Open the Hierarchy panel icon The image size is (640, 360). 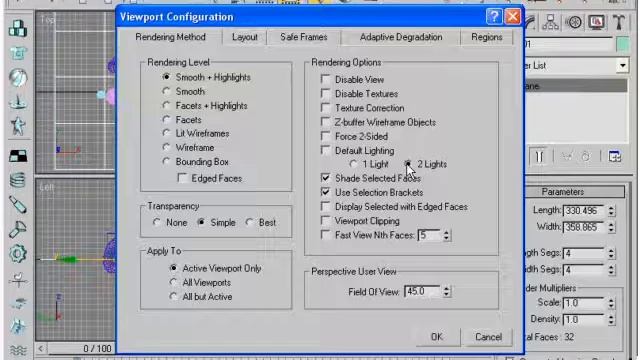551,22
